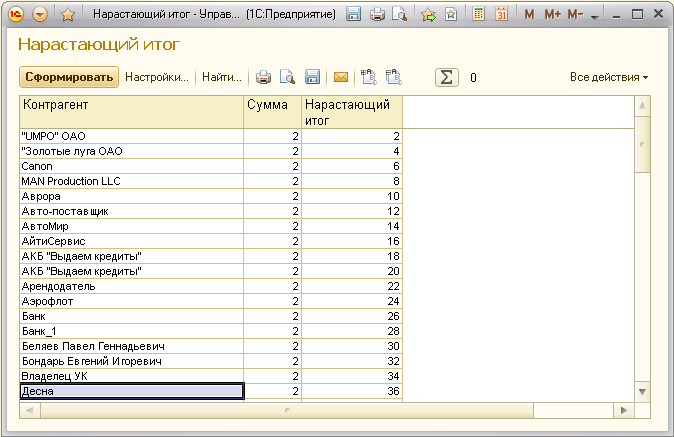This screenshot has height=437, width=674.
Task: Click the Сформировать button
Action: (69, 77)
